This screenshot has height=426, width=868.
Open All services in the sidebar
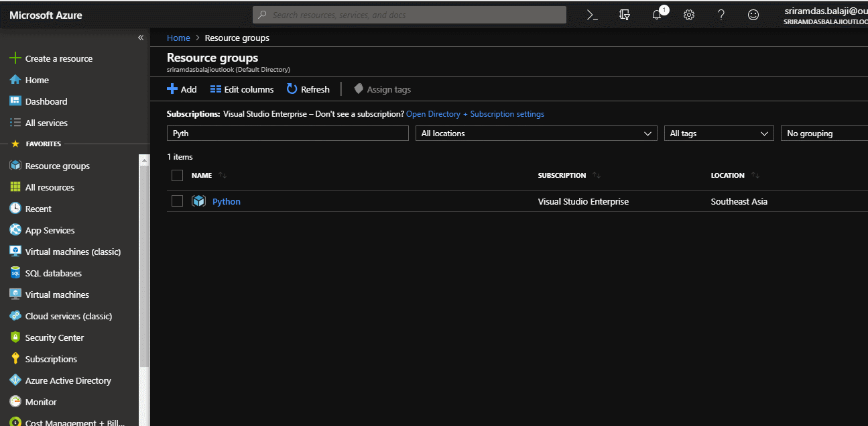46,123
